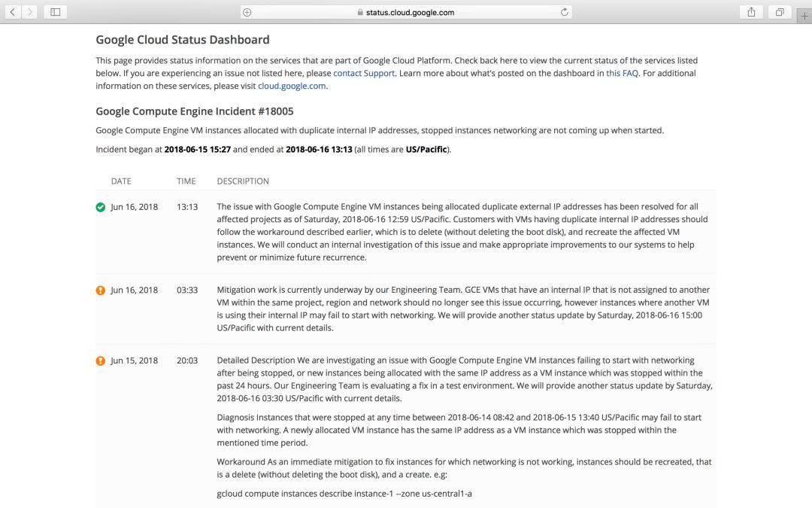
Task: Show all tabs overview icon
Action: [x=780, y=12]
